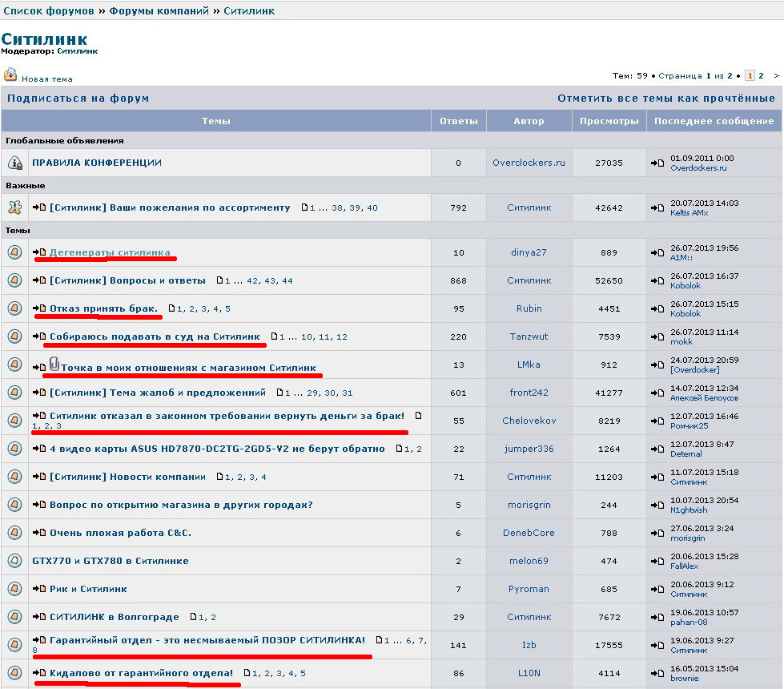Open latest post icon dated 26.07.2013 16:37
Image resolution: width=784 pixels, height=689 pixels.
(657, 280)
